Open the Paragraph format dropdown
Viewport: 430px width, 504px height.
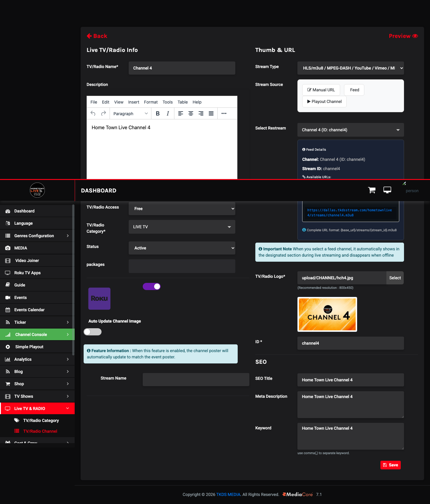tap(130, 113)
